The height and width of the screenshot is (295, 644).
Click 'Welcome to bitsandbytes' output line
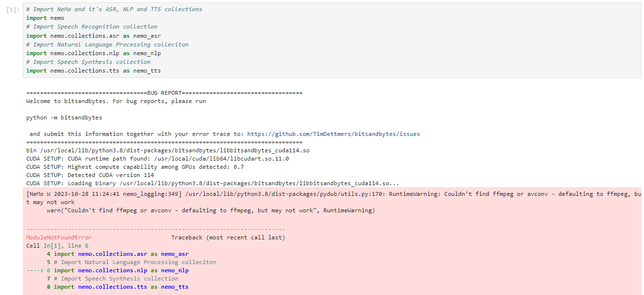click(x=116, y=101)
